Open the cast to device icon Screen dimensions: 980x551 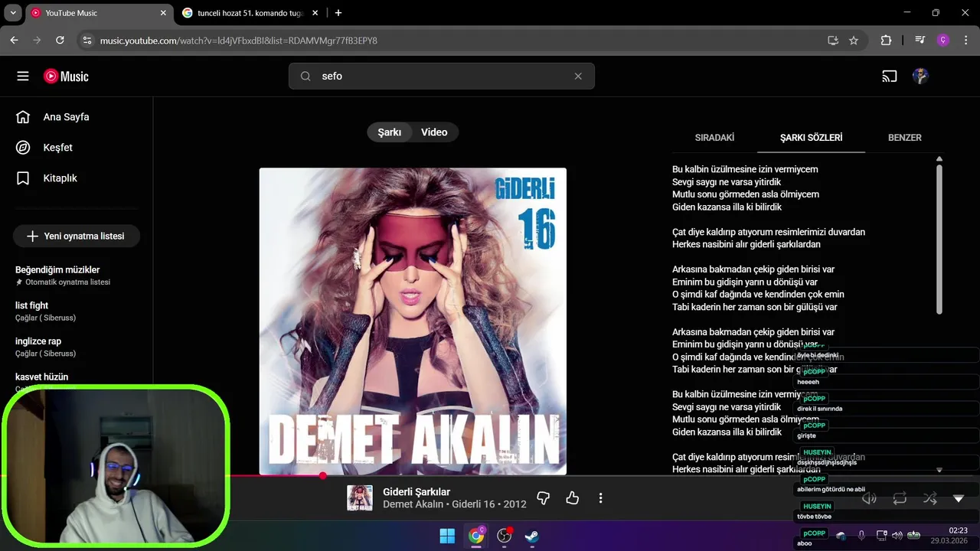(x=889, y=77)
